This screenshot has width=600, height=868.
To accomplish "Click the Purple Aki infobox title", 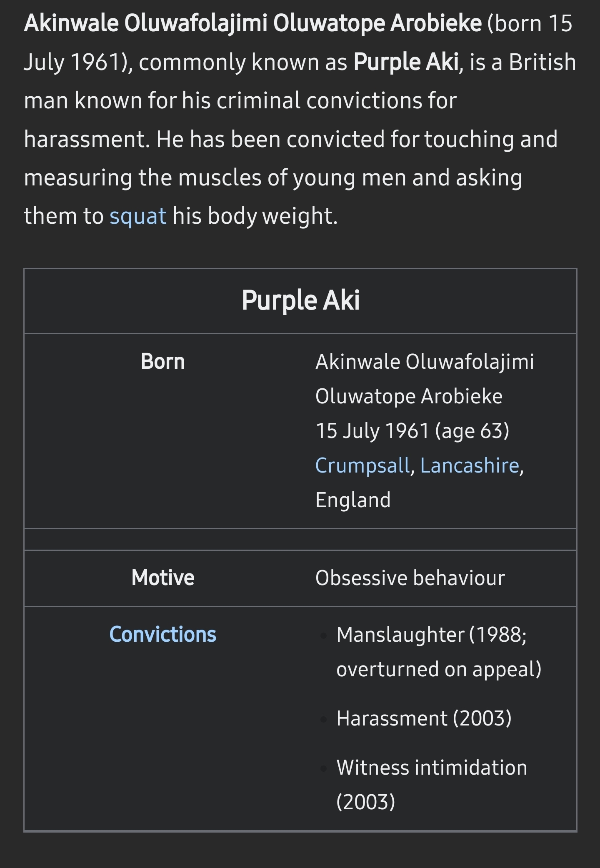I will pyautogui.click(x=300, y=300).
